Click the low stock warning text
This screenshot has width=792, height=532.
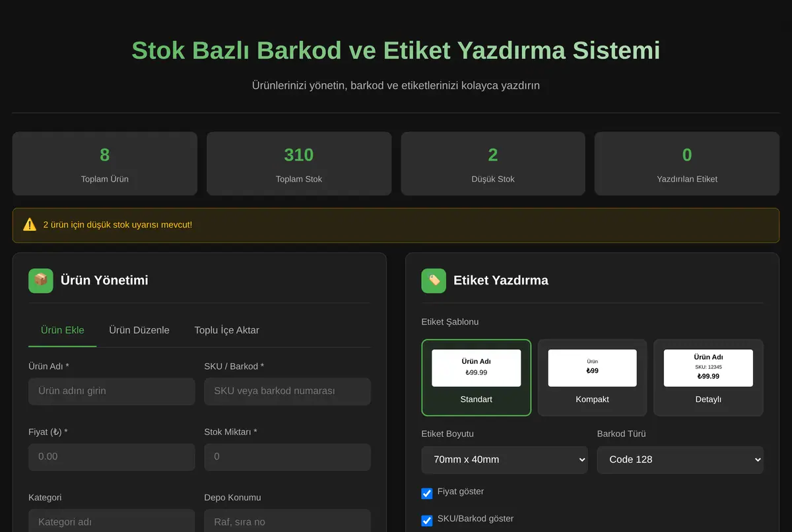coord(118,225)
